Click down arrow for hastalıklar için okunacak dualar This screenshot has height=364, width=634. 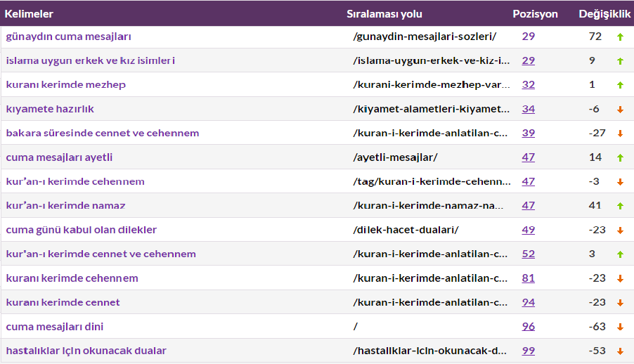click(x=620, y=351)
